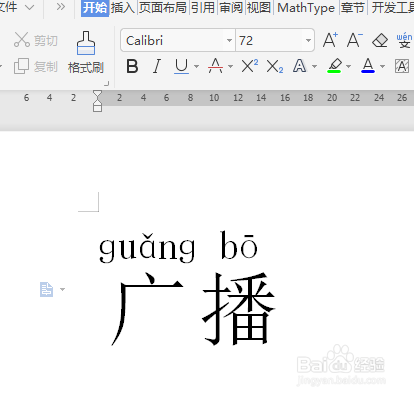Open highlight color dropdown arrow
This screenshot has height=398, width=414.
[x=349, y=66]
